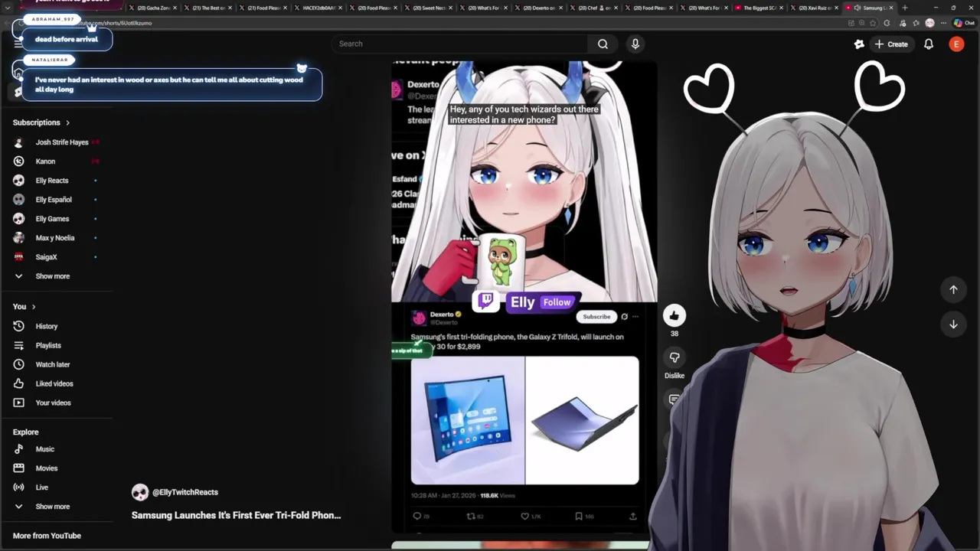Screen dimensions: 980x551
Task: Click the Short title Samsung Launches Tri-Fold
Action: coord(236,515)
